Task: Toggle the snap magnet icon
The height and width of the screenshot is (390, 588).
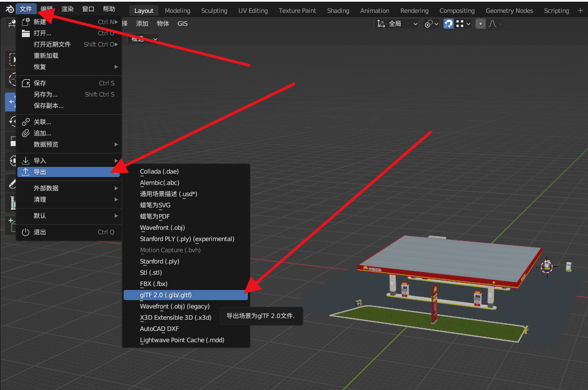Action: (x=449, y=24)
